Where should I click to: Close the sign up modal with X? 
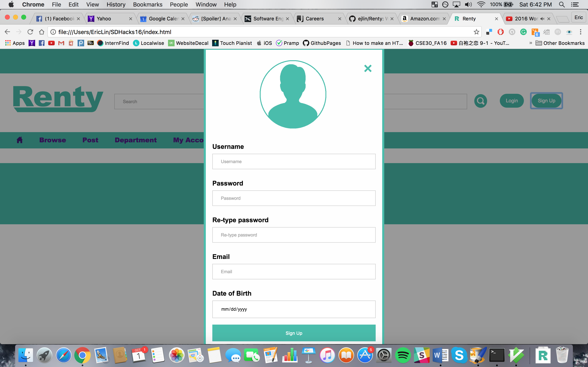coord(368,69)
